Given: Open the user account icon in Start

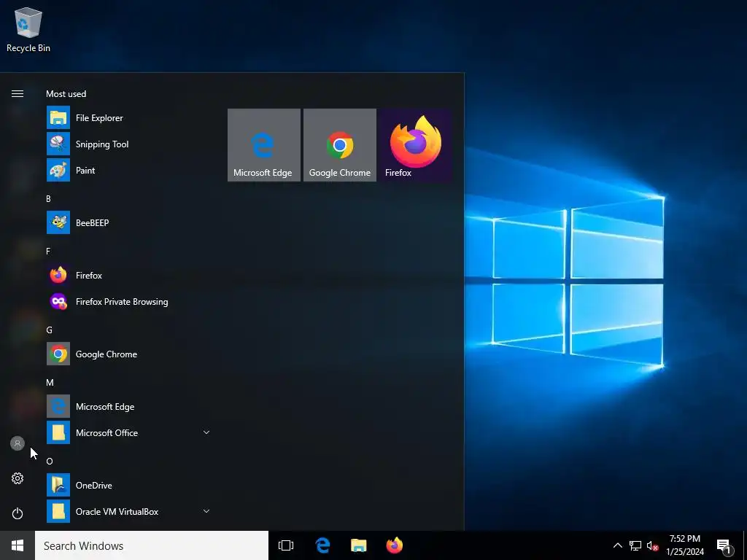Looking at the screenshot, I should pos(18,443).
